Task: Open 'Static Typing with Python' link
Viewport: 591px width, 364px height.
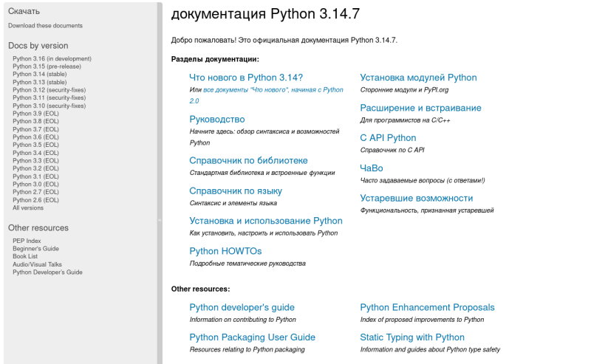Action: pyautogui.click(x=412, y=337)
